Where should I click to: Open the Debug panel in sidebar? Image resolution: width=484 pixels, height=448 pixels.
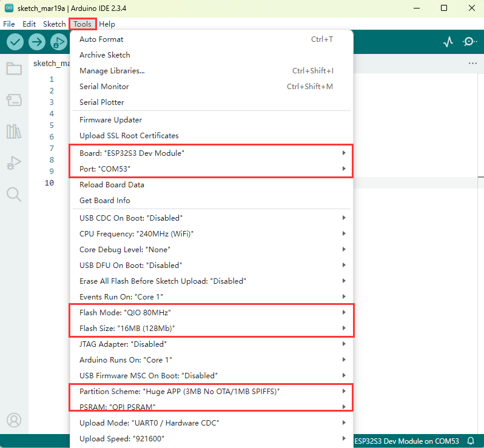point(14,163)
